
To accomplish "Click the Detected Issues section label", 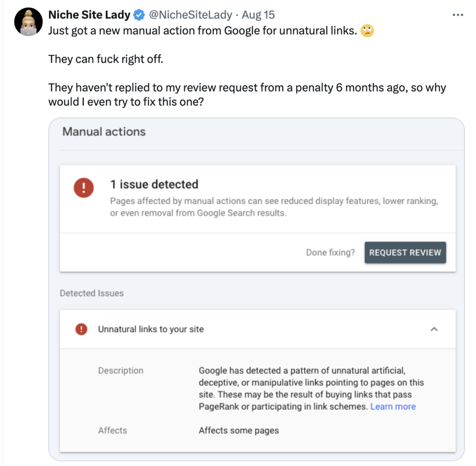I will point(92,293).
